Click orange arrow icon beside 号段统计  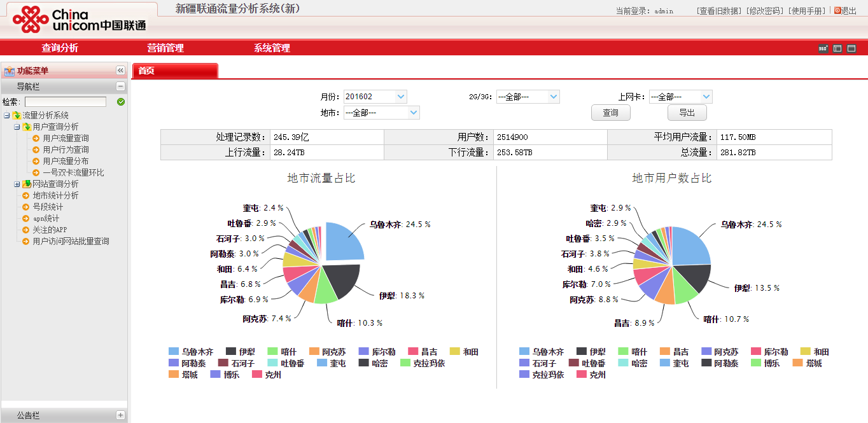click(x=26, y=207)
